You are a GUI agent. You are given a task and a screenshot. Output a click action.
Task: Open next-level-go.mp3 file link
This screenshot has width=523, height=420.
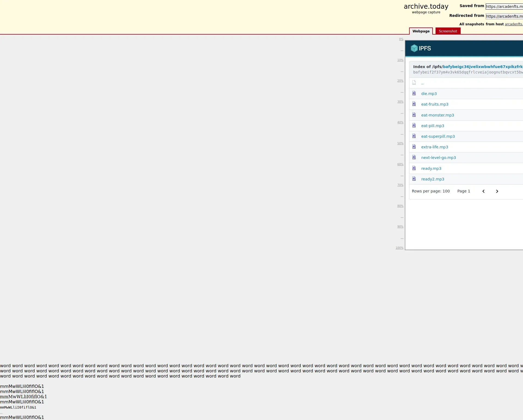(438, 158)
